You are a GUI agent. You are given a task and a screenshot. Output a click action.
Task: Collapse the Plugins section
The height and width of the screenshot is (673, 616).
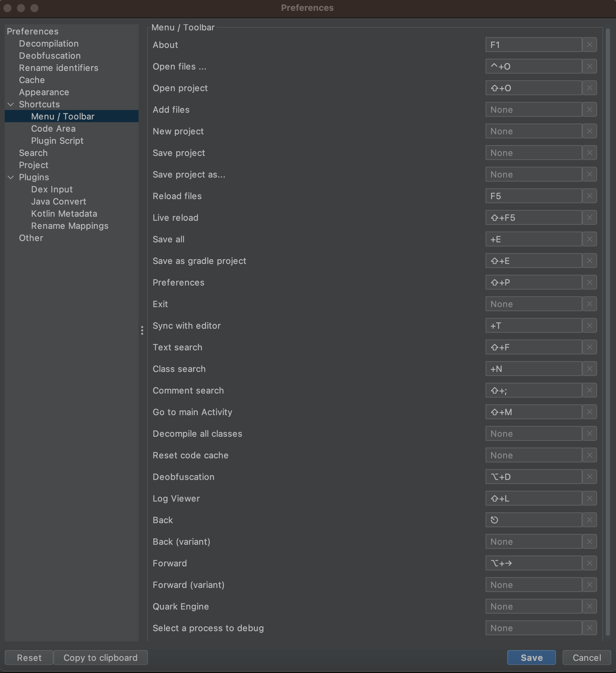pyautogui.click(x=10, y=177)
